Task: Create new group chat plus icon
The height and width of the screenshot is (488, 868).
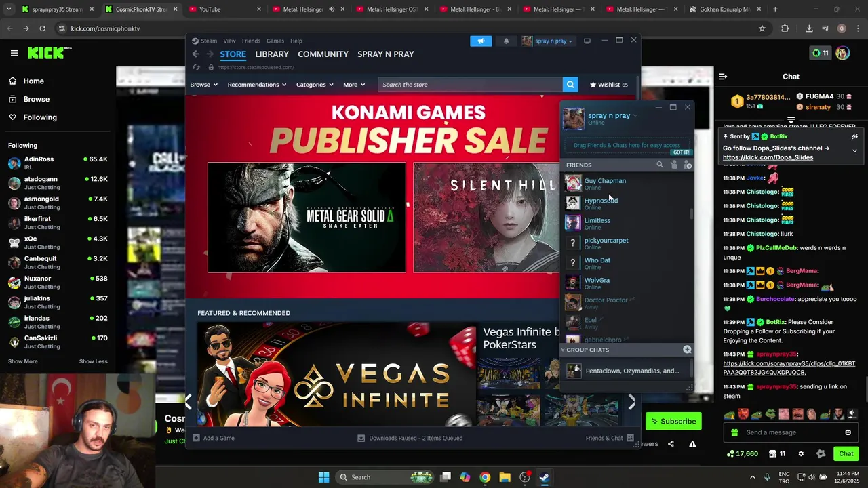Action: 687,350
